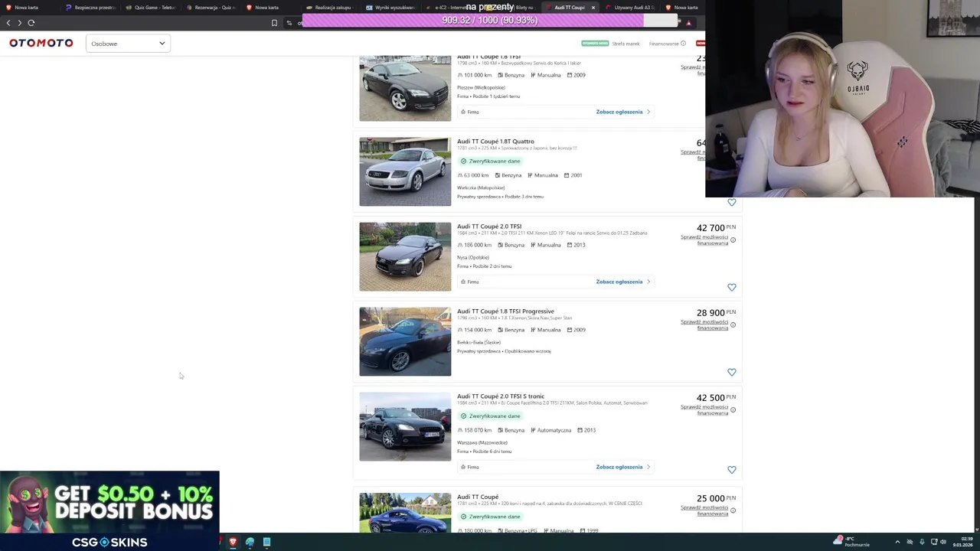980x551 pixels.
Task: Show hidden system tray icons
Action: pos(897,542)
